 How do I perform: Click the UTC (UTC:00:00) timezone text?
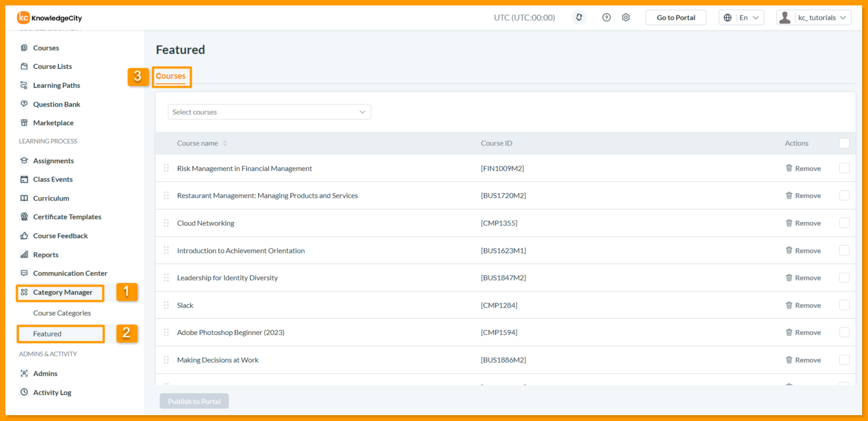pyautogui.click(x=525, y=18)
